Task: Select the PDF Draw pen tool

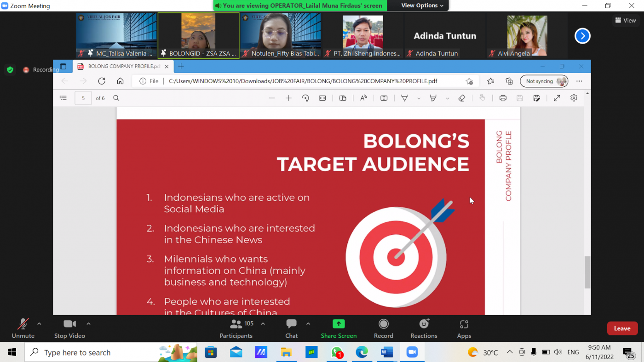Action: click(x=405, y=98)
